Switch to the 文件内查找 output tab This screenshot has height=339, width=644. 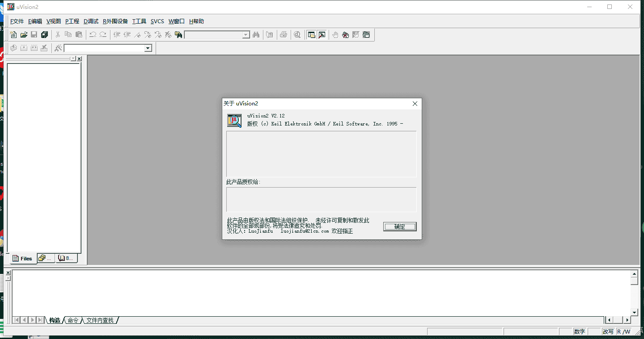coord(100,320)
